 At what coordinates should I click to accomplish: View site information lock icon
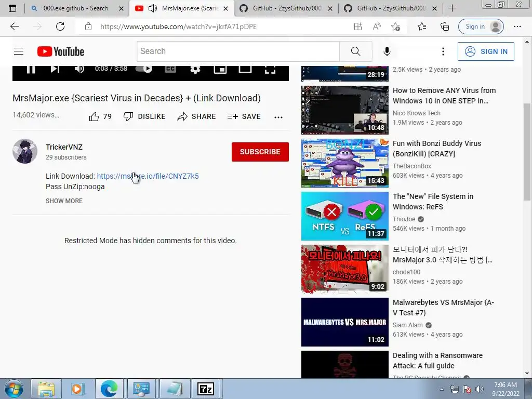click(88, 26)
